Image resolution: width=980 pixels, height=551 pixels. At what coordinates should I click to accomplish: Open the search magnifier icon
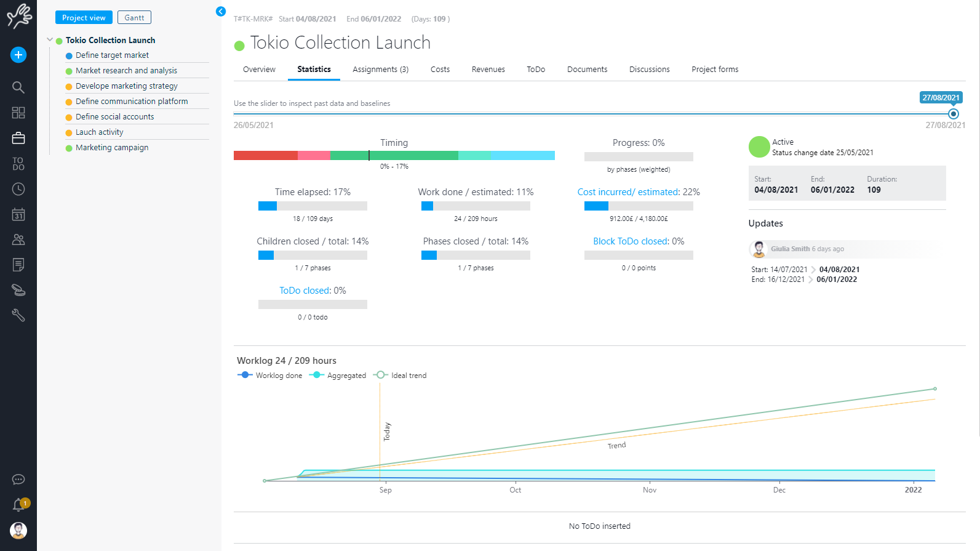18,87
